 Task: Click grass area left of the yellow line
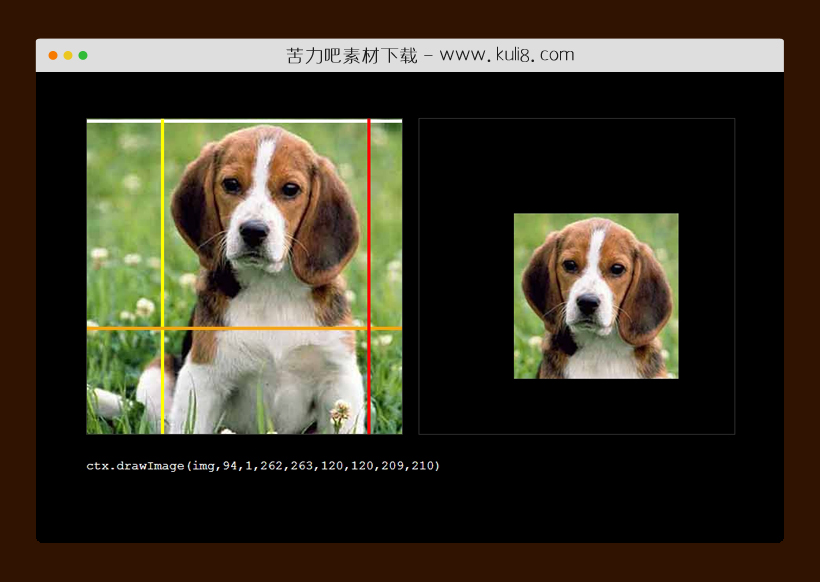coord(120,220)
